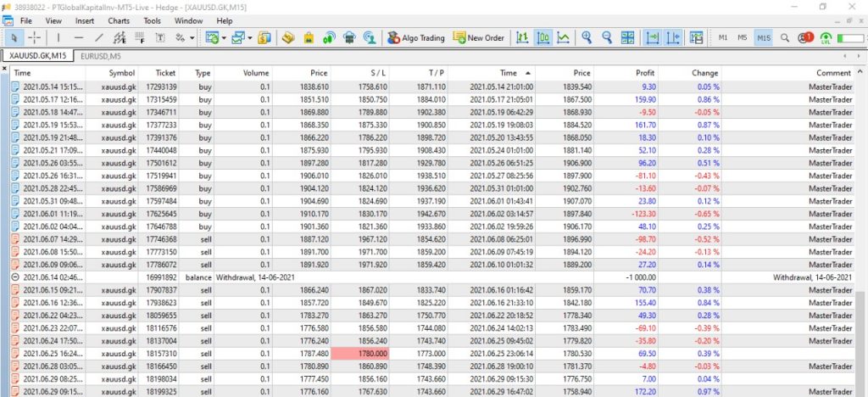This screenshot has height=397, width=868.
Task: Open the objects tools dropdown arrow
Action: click(x=192, y=38)
